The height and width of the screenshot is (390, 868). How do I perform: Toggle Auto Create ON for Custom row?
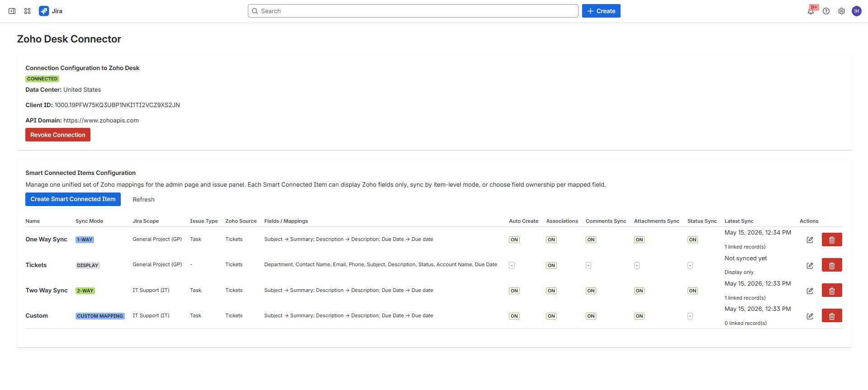(514, 316)
